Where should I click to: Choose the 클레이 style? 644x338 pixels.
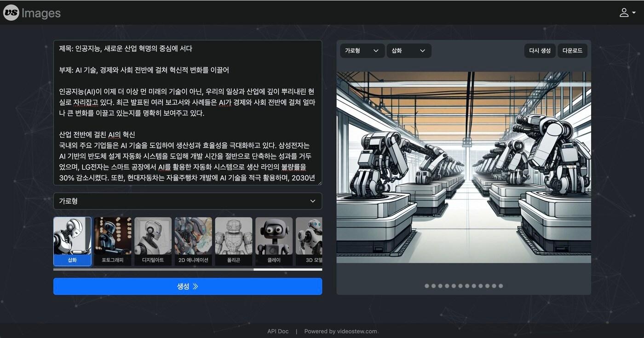(x=274, y=240)
